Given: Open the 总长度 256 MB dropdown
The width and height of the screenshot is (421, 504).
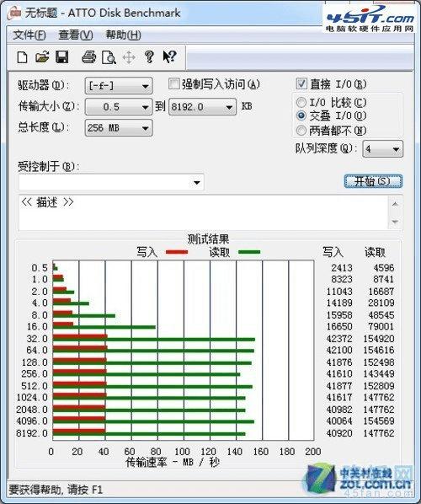Looking at the screenshot, I should (x=119, y=128).
